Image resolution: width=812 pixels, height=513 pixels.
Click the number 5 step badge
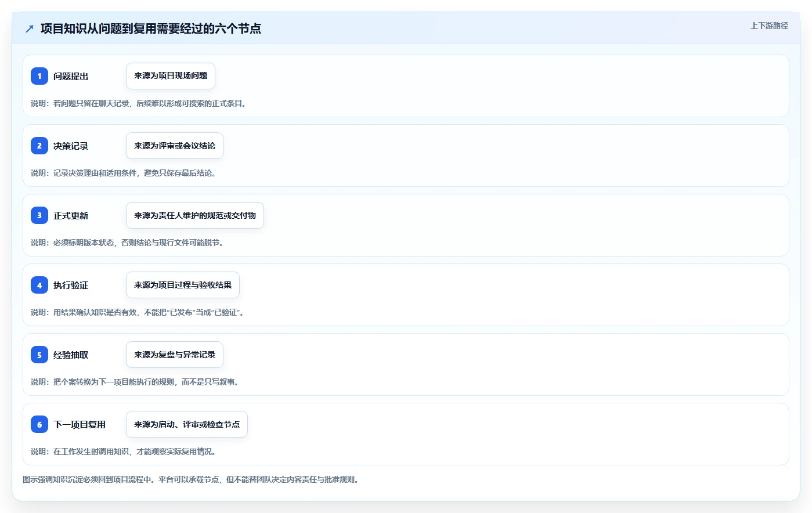39,355
